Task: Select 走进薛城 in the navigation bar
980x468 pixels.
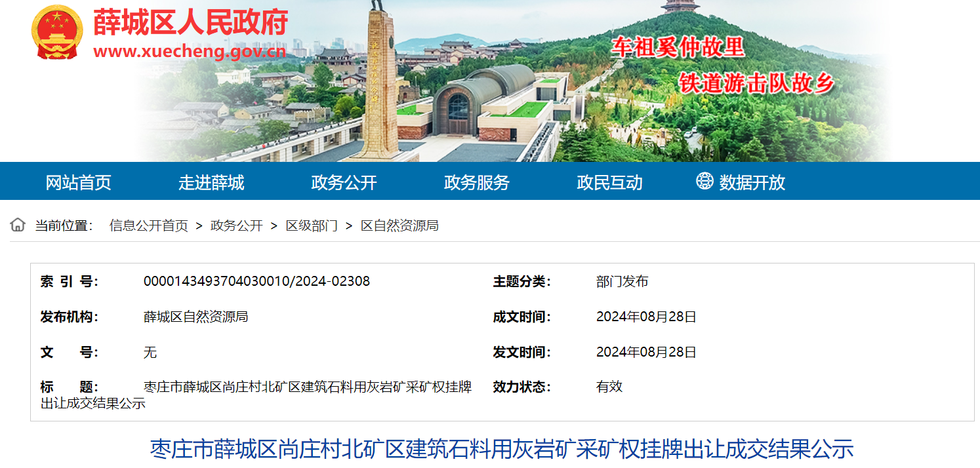Action: [211, 182]
